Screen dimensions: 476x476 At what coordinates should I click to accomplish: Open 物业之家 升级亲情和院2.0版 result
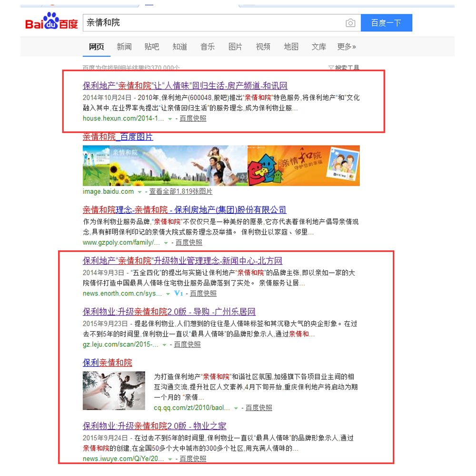click(x=155, y=426)
